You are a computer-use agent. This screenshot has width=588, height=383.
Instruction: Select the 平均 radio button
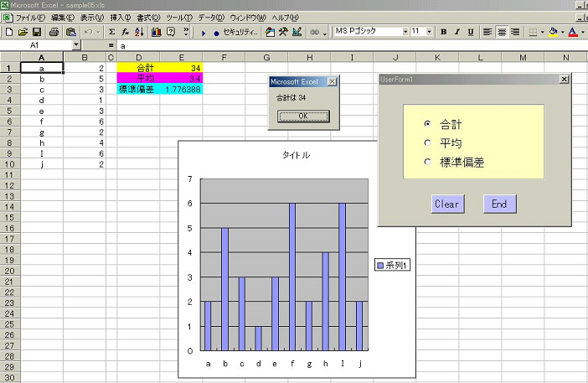pyautogui.click(x=428, y=142)
